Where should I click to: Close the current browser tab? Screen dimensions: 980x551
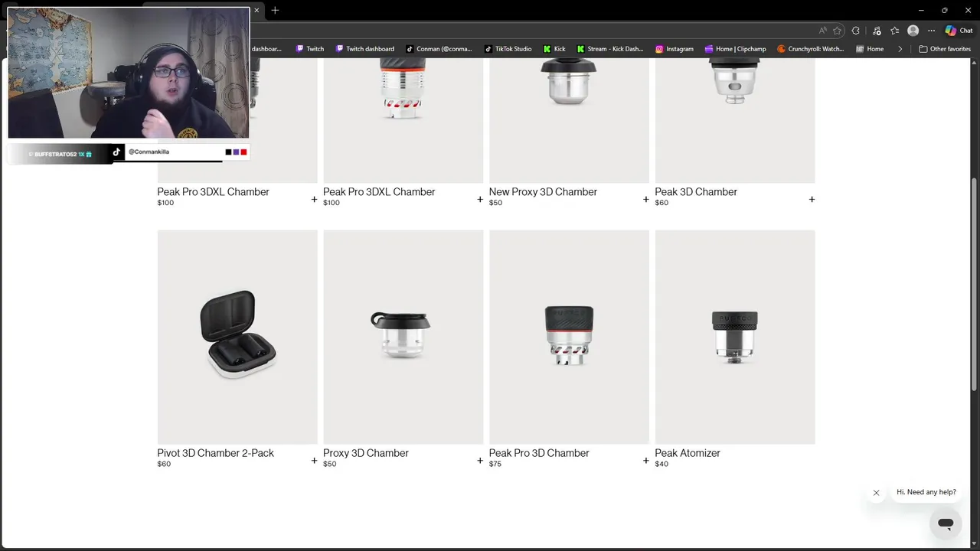click(256, 10)
